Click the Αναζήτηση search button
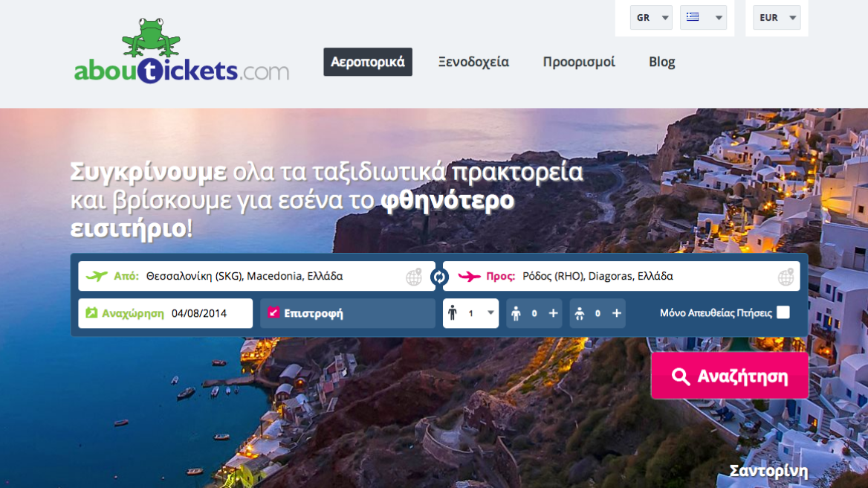The width and height of the screenshot is (868, 488). (x=729, y=376)
